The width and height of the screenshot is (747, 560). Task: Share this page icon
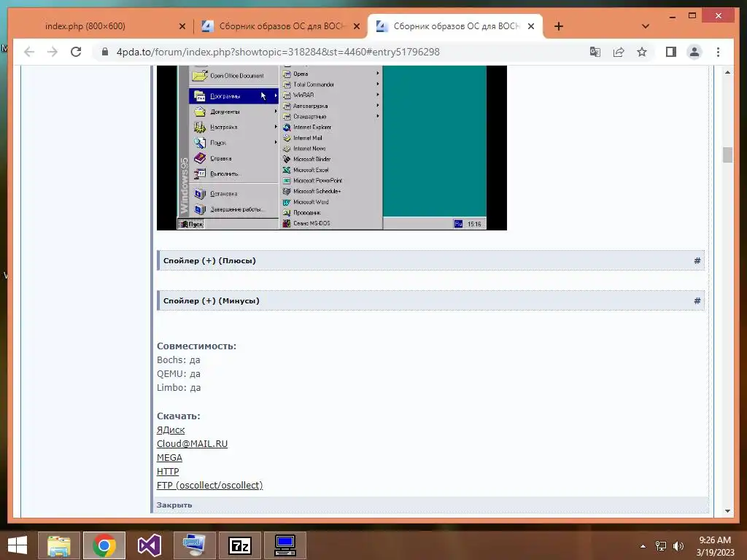[619, 52]
